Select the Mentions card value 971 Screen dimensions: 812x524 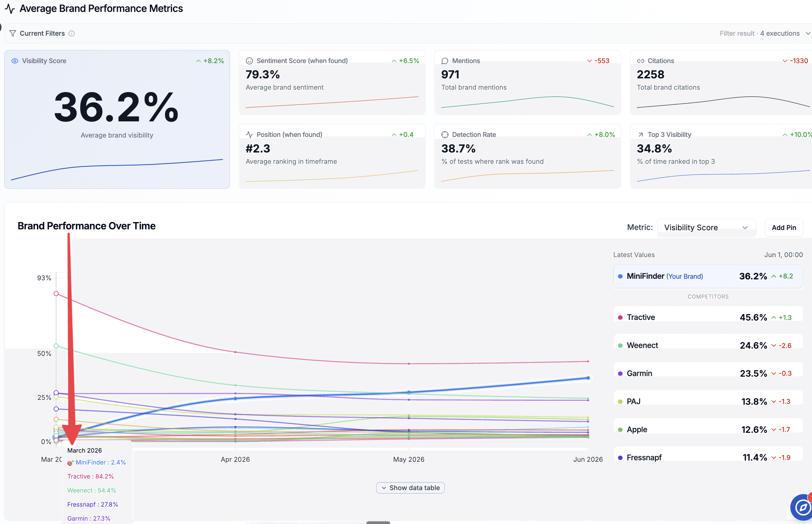click(450, 74)
